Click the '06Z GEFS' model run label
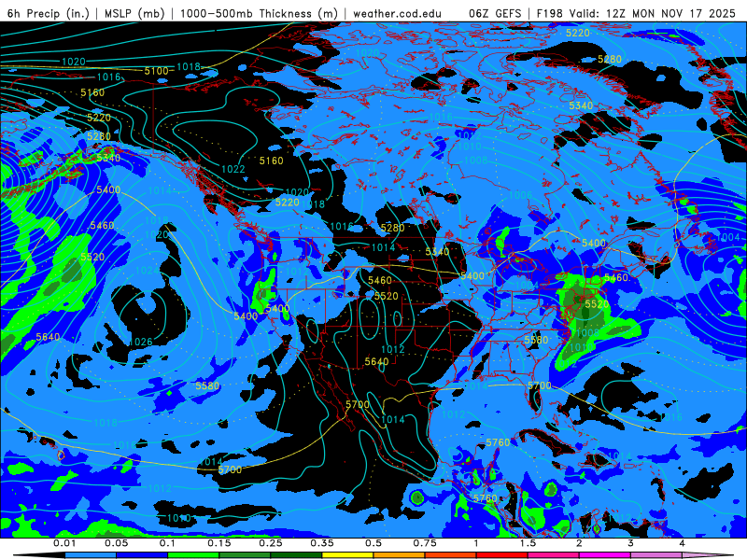The image size is (747, 560). (495, 13)
